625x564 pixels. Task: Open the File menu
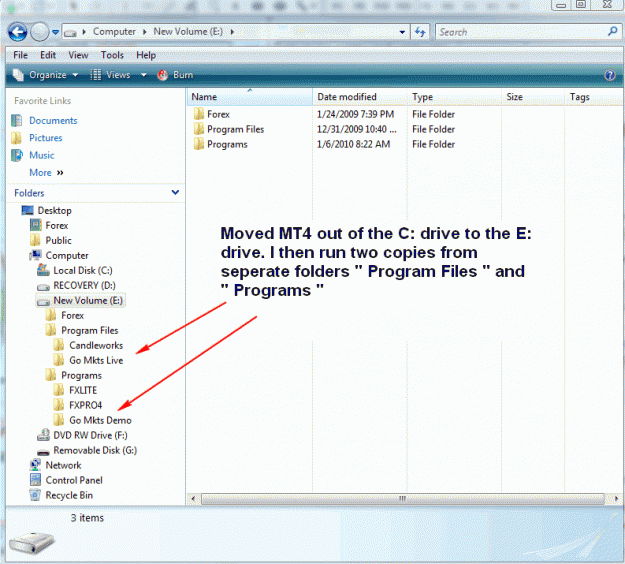[20, 55]
